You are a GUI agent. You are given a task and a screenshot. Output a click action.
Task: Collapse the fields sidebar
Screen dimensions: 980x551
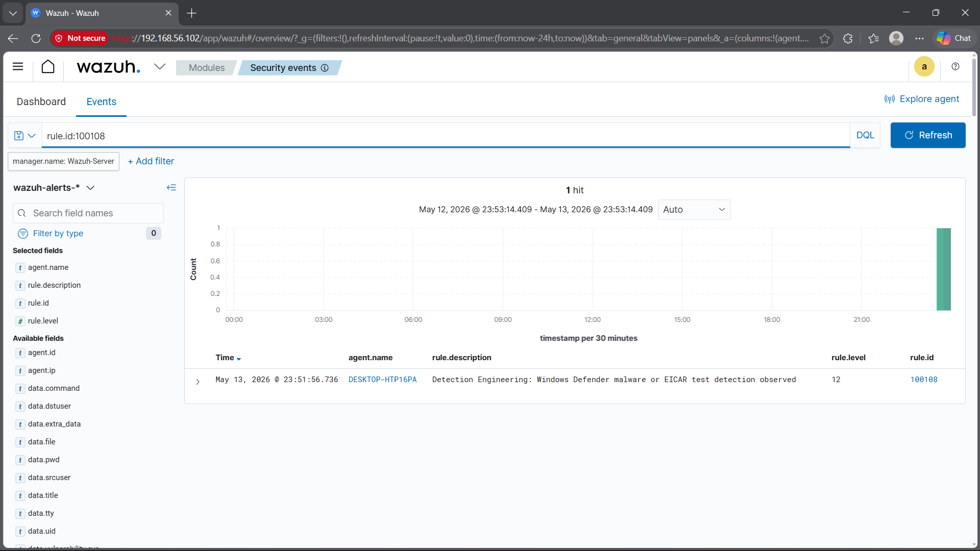point(171,188)
